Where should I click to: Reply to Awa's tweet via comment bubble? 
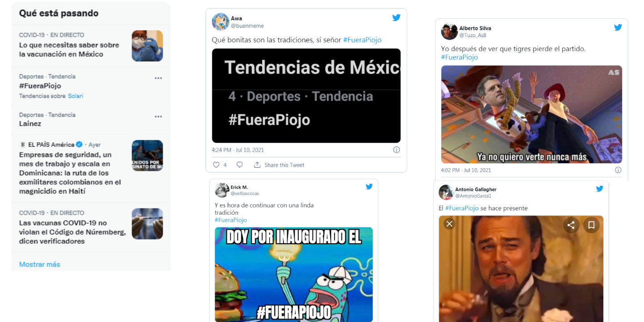pyautogui.click(x=240, y=165)
